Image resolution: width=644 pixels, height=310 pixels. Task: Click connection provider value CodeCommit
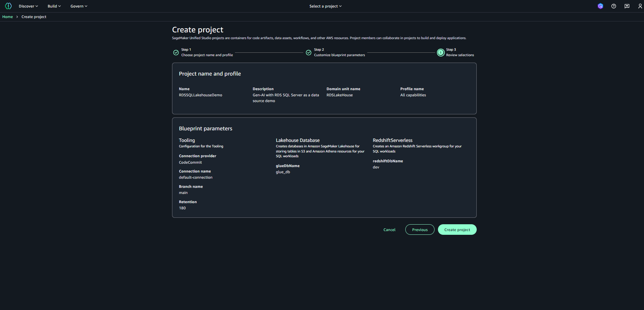(190, 163)
